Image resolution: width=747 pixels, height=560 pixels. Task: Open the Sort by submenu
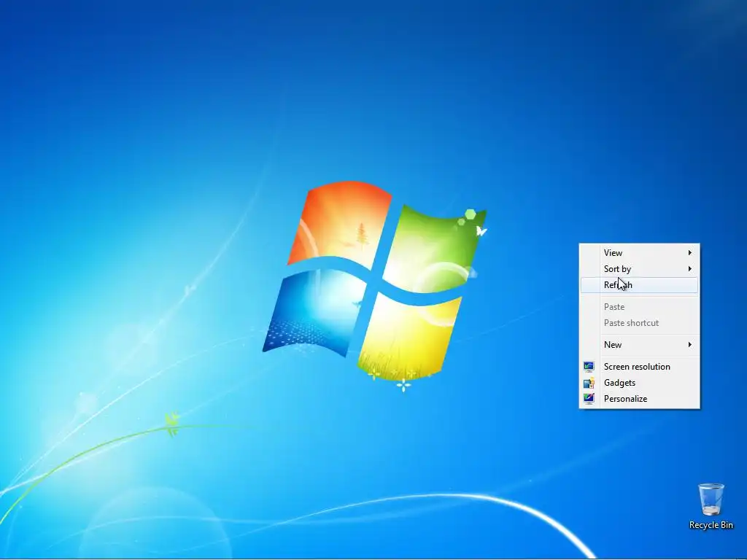pyautogui.click(x=639, y=269)
